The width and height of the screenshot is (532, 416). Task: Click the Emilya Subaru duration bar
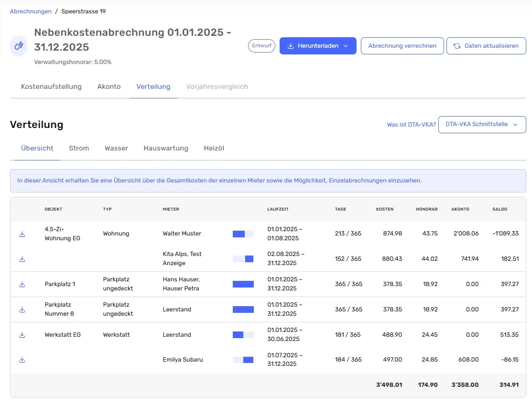point(243,360)
